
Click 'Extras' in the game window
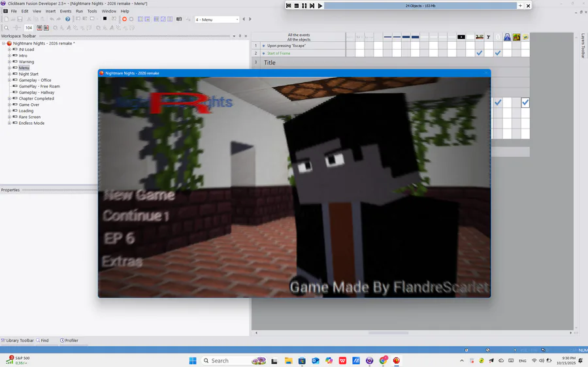point(122,261)
